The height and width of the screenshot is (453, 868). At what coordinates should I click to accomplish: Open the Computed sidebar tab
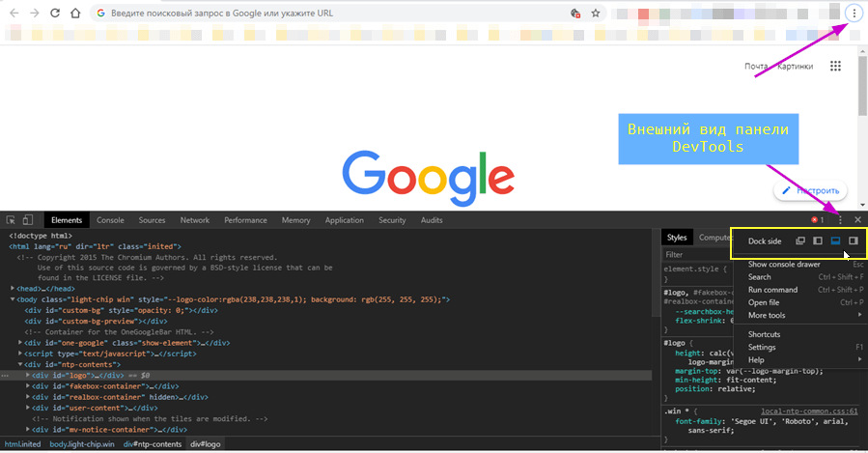coord(714,237)
